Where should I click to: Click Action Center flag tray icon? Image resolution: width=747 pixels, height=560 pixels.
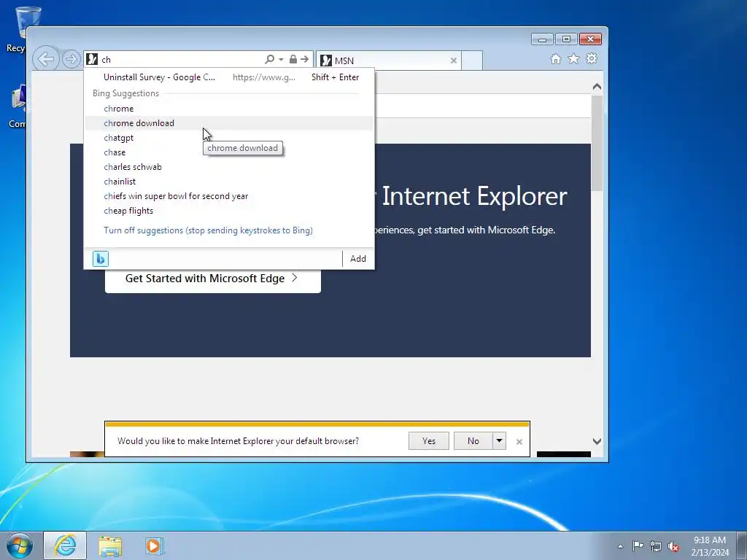pos(638,545)
